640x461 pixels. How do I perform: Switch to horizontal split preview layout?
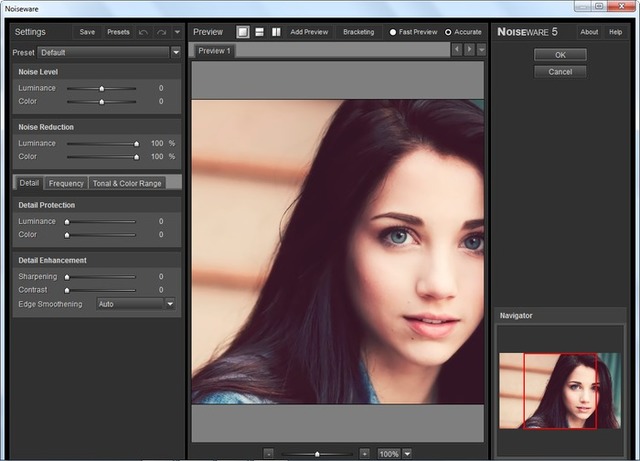pyautogui.click(x=259, y=32)
